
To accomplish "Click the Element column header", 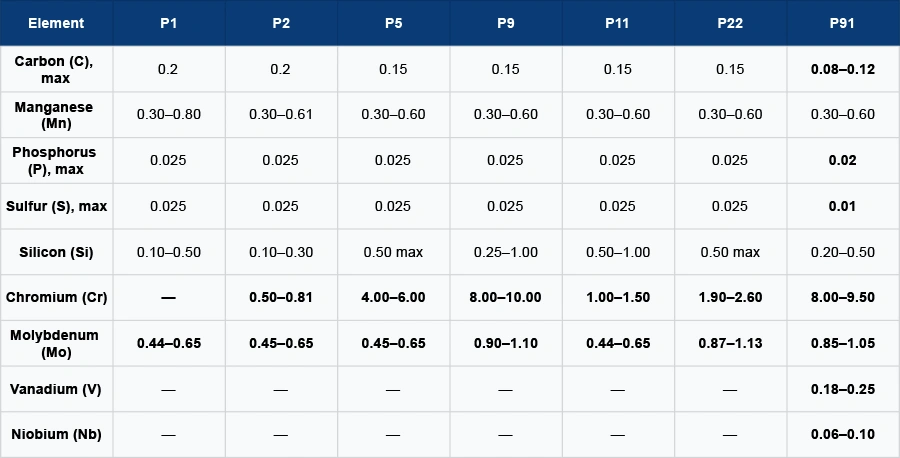I will (56, 23).
